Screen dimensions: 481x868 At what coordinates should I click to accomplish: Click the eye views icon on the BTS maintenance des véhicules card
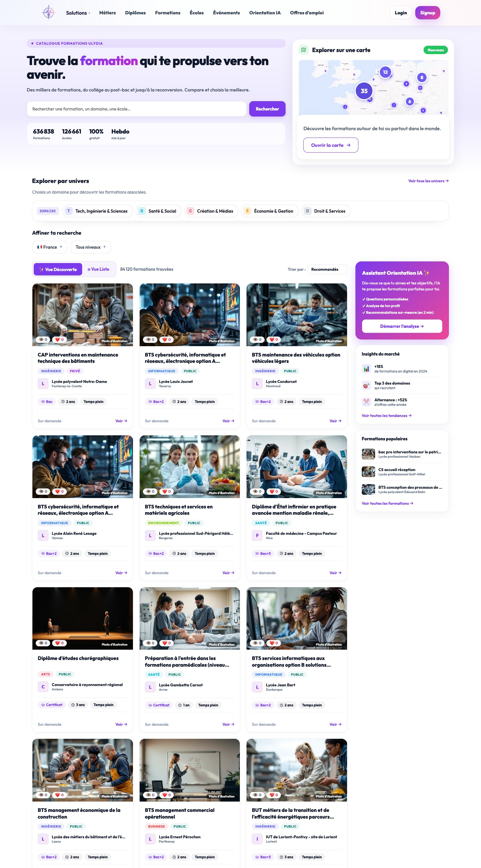[257, 340]
